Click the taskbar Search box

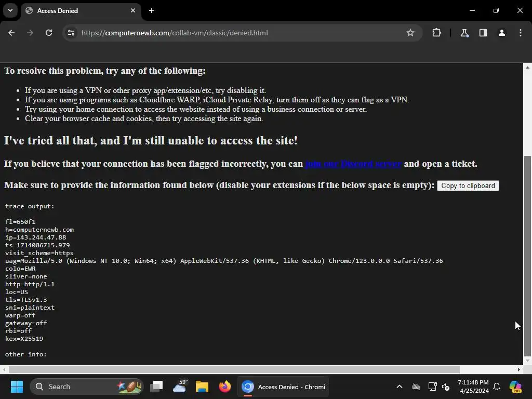pos(87,387)
